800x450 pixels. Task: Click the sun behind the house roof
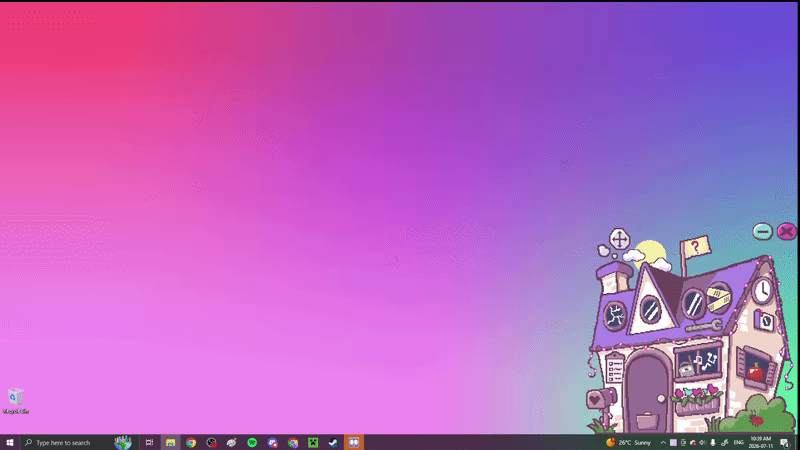coord(651,253)
